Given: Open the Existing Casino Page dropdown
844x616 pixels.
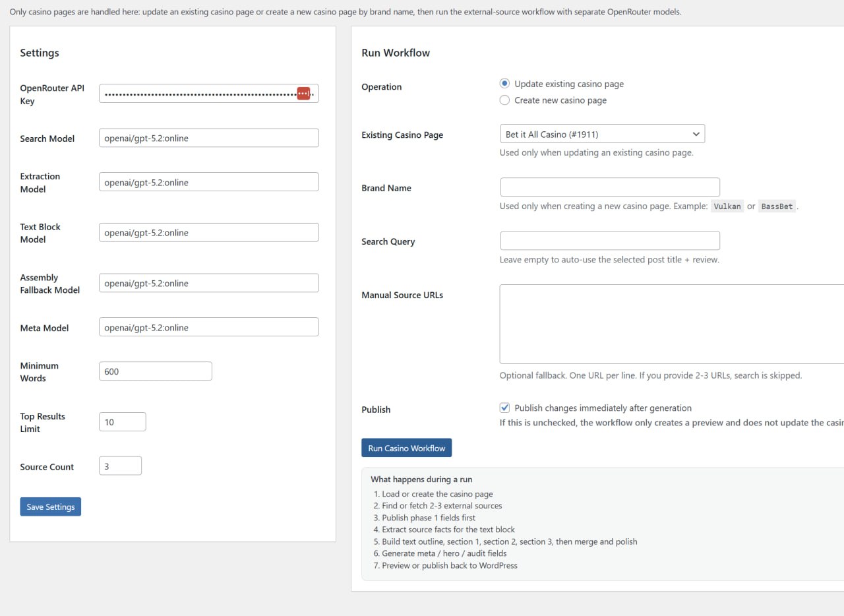Looking at the screenshot, I should [x=602, y=134].
